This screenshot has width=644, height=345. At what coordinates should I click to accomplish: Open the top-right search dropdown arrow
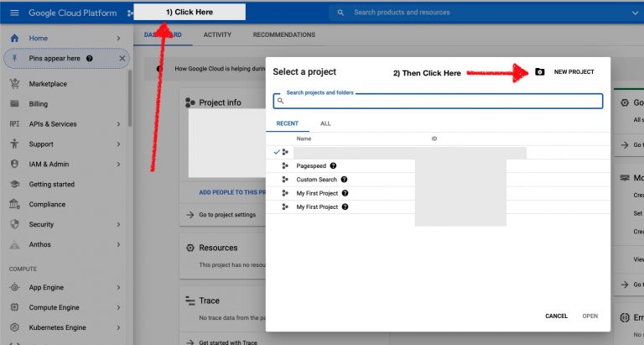635,13
